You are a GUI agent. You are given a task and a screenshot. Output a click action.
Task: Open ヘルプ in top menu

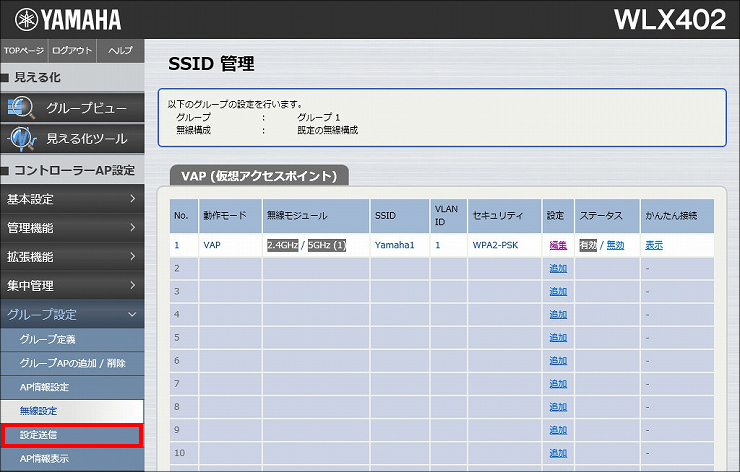120,51
